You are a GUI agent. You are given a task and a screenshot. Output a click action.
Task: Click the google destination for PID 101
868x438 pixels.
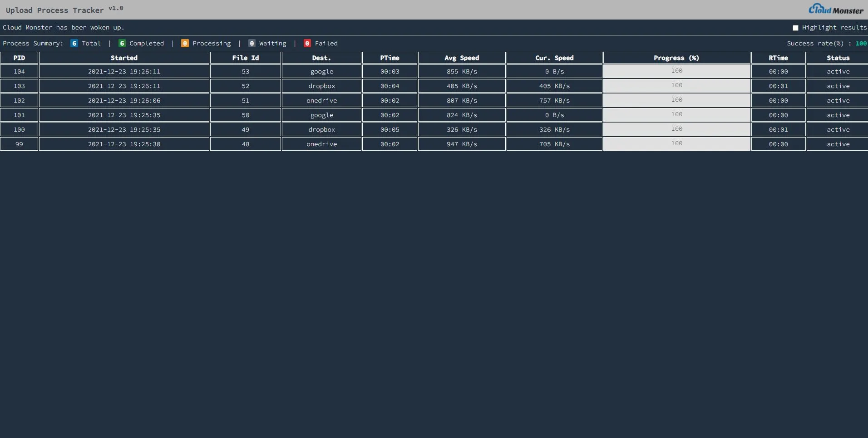321,115
